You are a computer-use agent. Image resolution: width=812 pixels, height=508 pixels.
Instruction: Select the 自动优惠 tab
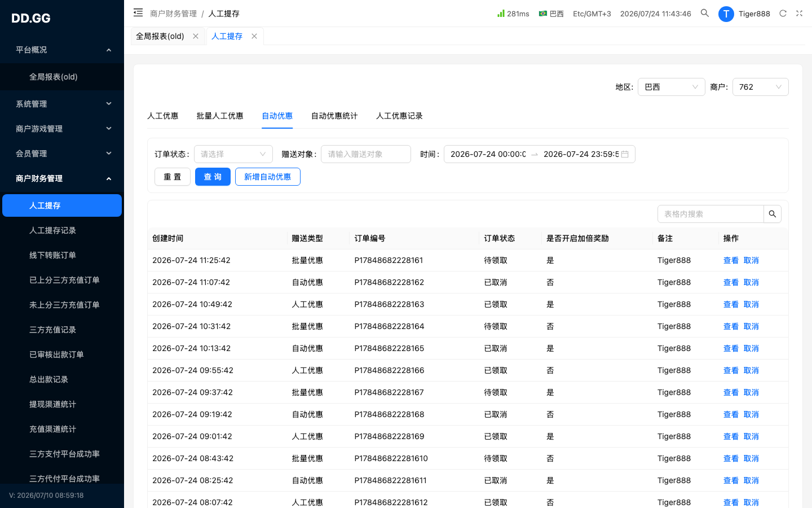click(277, 116)
